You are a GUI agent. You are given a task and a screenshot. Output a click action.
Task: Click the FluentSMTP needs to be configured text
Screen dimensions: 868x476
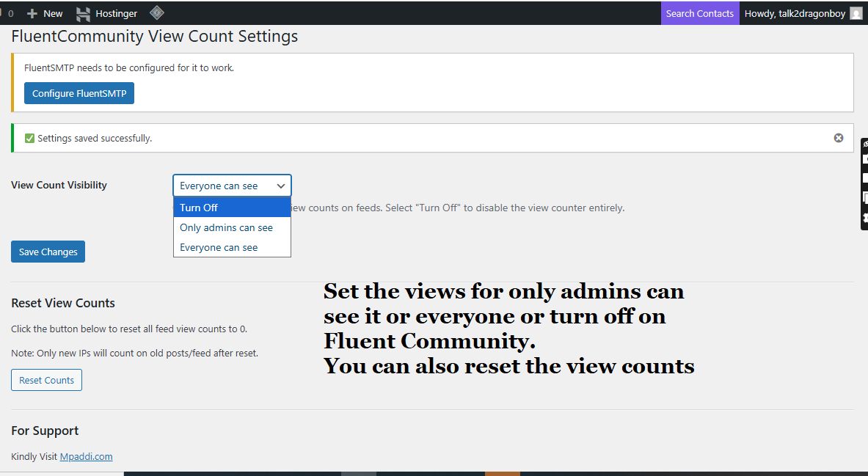129,67
